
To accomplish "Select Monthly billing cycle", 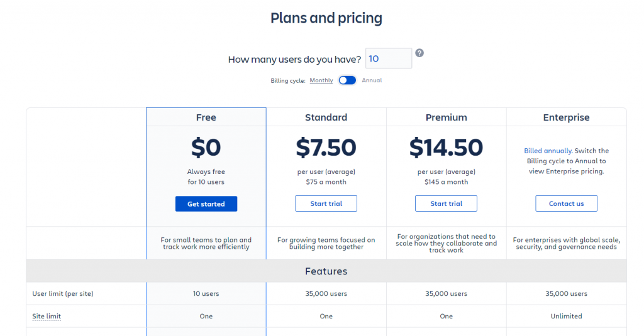I will 321,80.
